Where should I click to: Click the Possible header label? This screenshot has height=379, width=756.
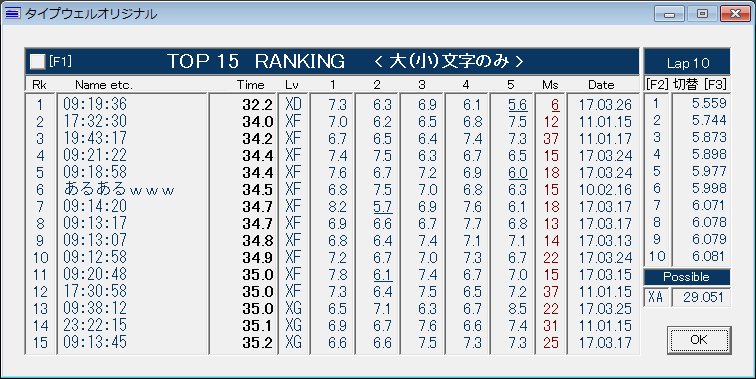[x=686, y=277]
